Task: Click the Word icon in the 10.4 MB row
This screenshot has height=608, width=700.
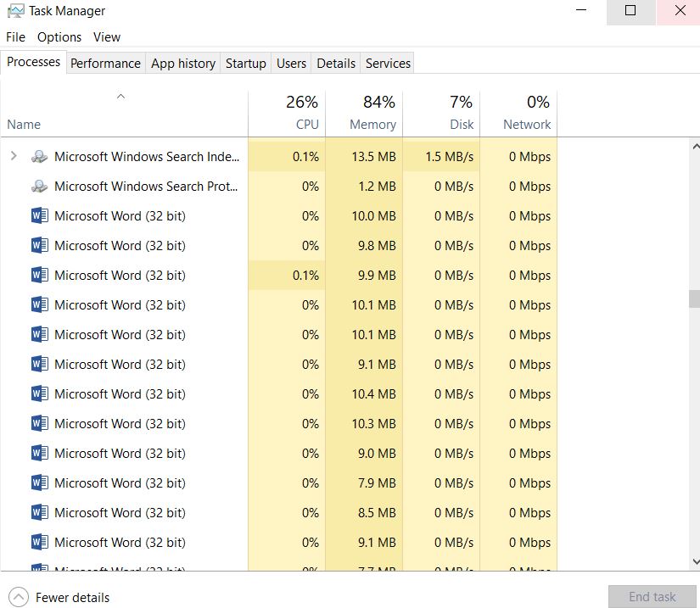Action: 39,394
